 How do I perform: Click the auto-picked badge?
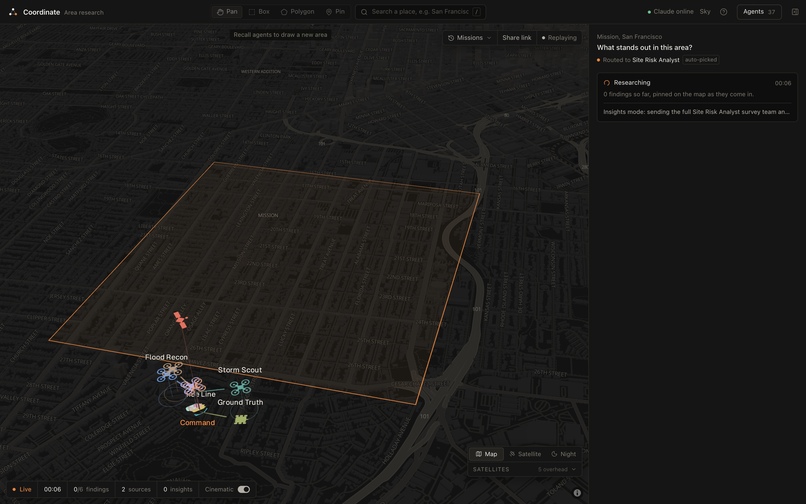coord(701,60)
